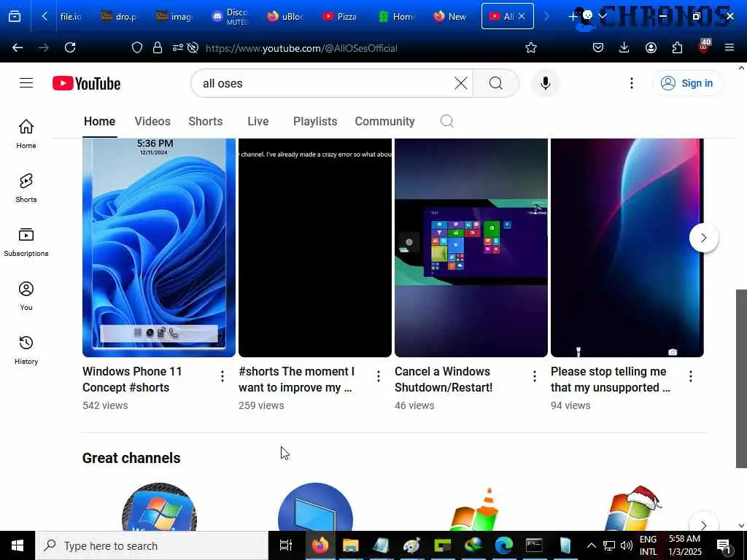Show site lock security info
The width and height of the screenshot is (747, 560).
pyautogui.click(x=158, y=47)
